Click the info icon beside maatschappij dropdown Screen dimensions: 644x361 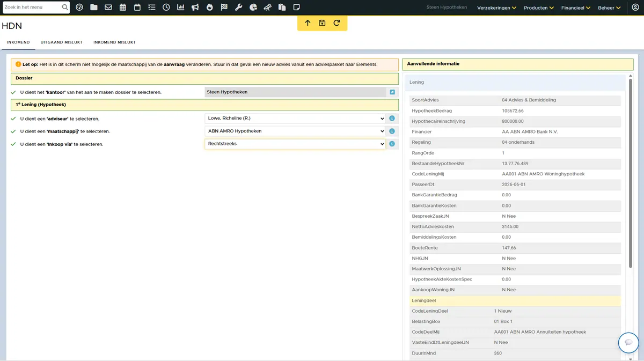(x=392, y=131)
